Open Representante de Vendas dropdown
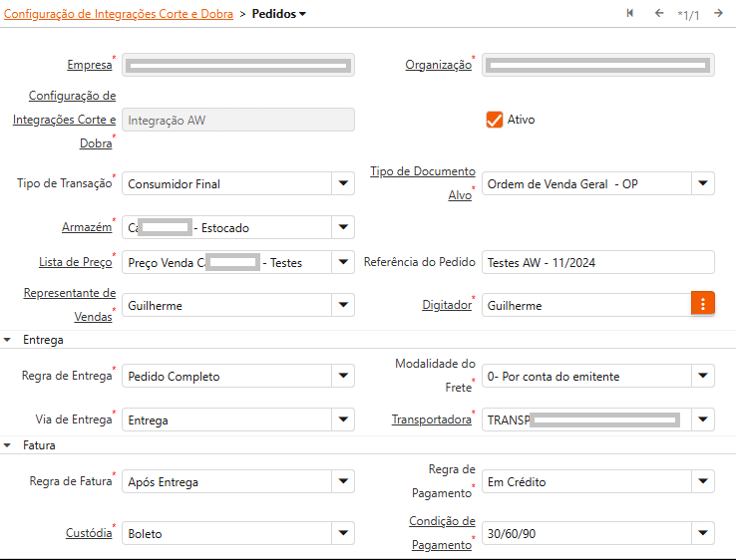736x560 pixels. coord(343,305)
